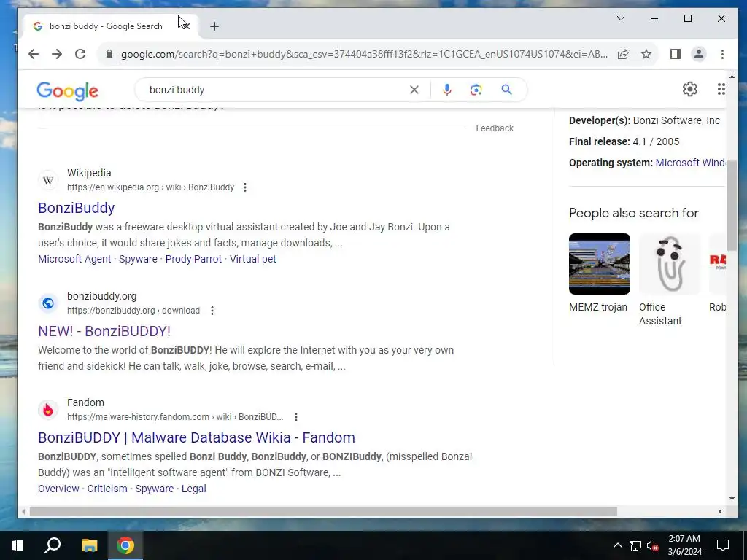Open the MEMZ trojan thumbnail
Viewport: 747px width, 560px height.
point(600,264)
